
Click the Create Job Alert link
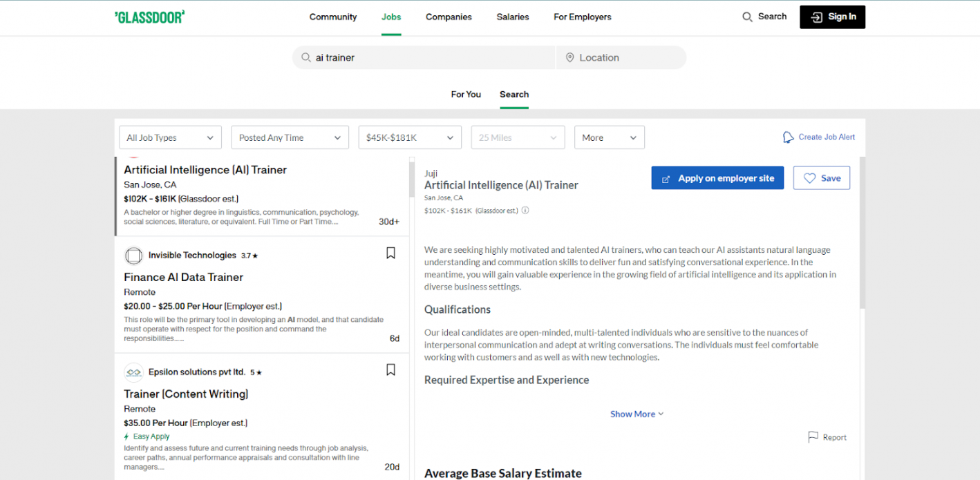pos(827,137)
